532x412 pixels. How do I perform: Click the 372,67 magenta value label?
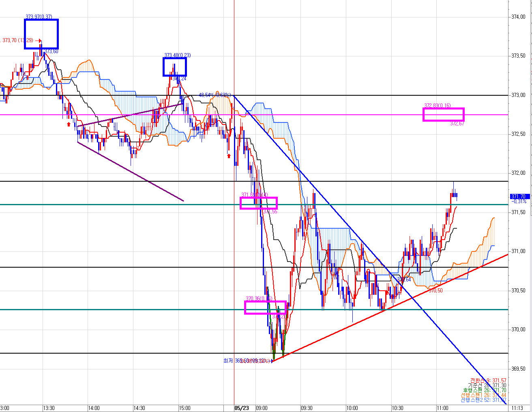457,124
